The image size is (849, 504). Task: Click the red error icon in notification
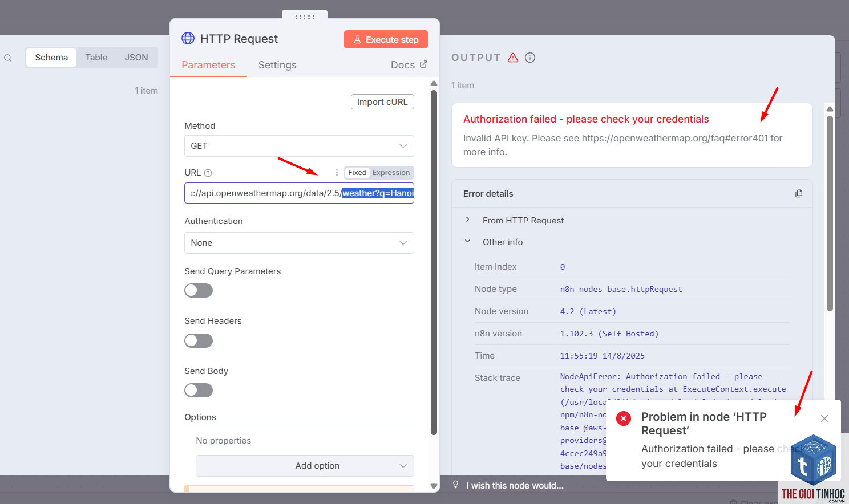pos(624,418)
